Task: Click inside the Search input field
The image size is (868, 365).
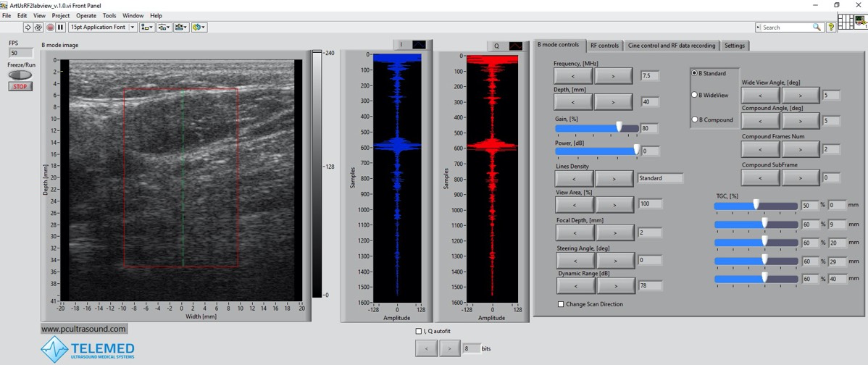Action: [x=787, y=27]
